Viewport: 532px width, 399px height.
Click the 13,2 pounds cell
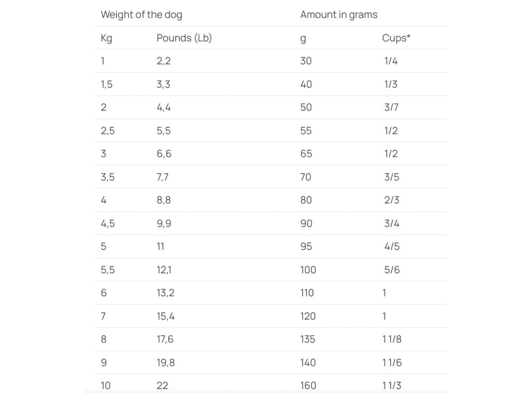tap(165, 293)
